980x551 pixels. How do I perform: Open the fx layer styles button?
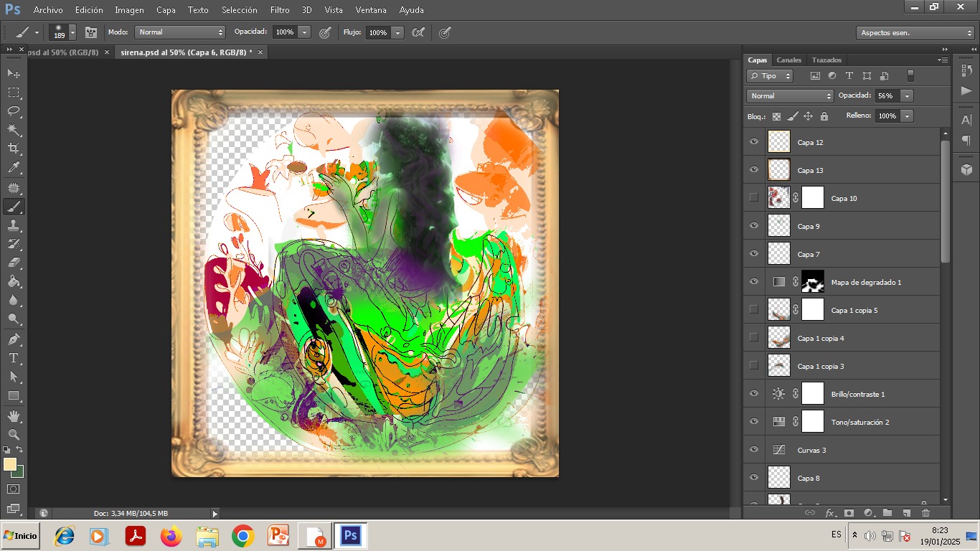pos(830,513)
